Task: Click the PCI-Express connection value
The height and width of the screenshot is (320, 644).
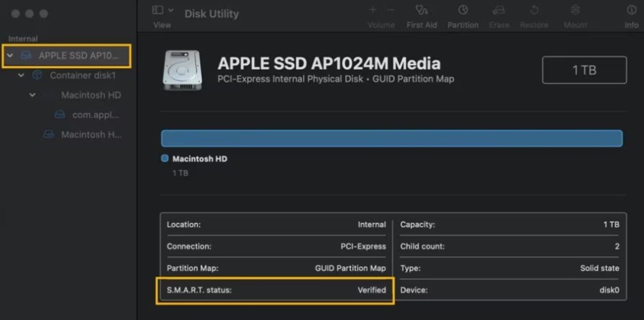Action: coord(363,246)
